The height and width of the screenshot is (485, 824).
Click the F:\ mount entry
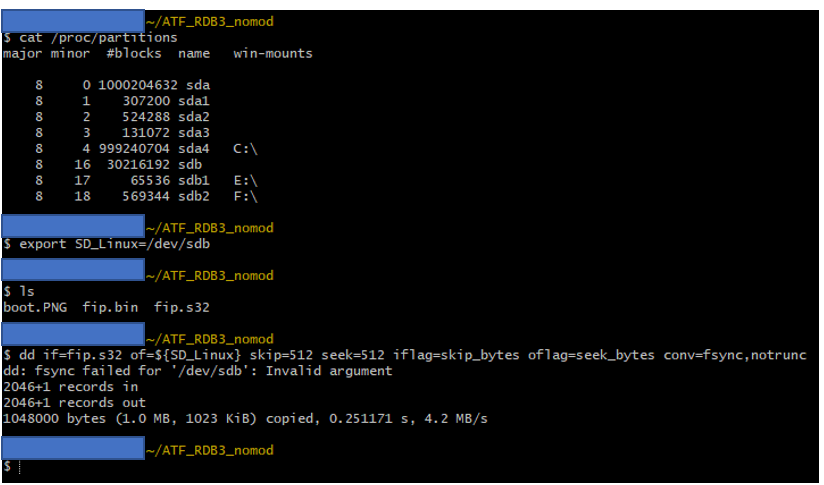(244, 196)
